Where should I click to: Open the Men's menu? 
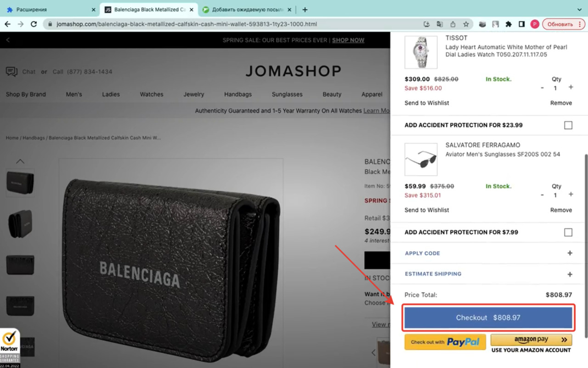click(74, 94)
